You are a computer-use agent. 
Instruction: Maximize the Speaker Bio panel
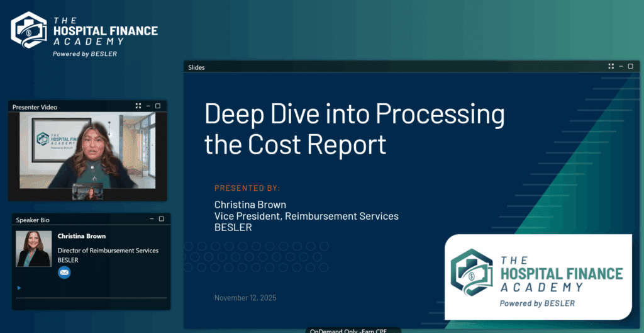coord(162,219)
